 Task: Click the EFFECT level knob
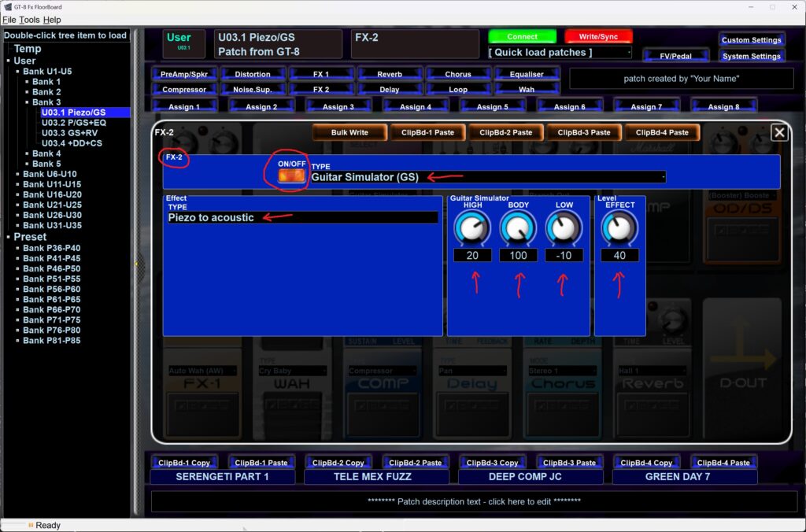tap(619, 229)
